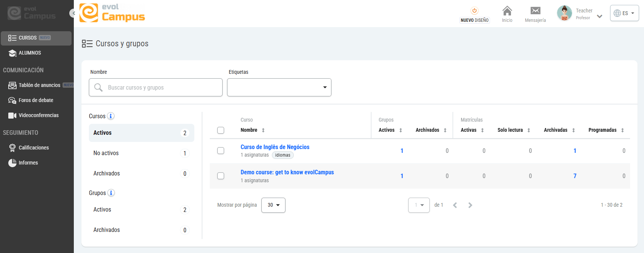Check the Curso de Inglês de Negócios checkbox

pyautogui.click(x=221, y=151)
